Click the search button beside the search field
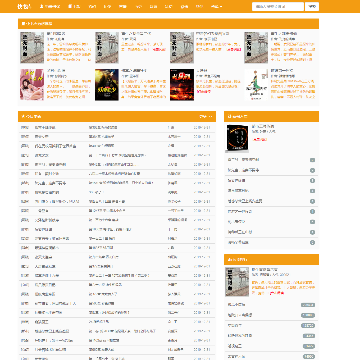The width and height of the screenshot is (360, 360). 312,6
